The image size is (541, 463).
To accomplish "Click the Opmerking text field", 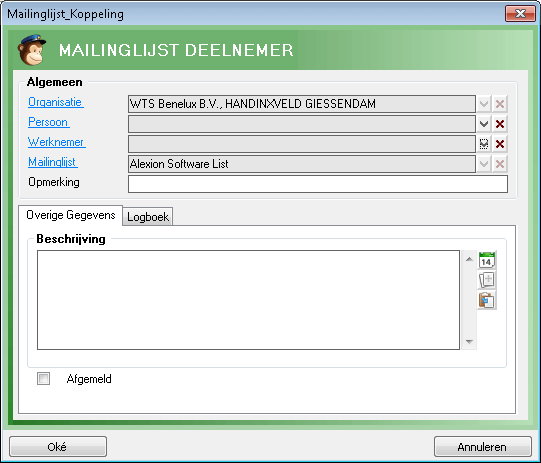I will pyautogui.click(x=318, y=184).
